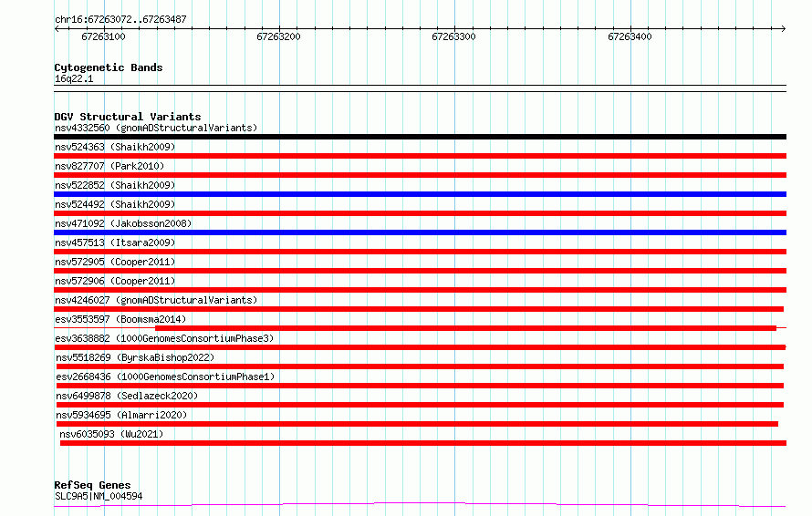Open nsv4246027 gnomADStructuralVariants label
Image resolution: width=812 pixels, height=516 pixels.
click(x=156, y=300)
